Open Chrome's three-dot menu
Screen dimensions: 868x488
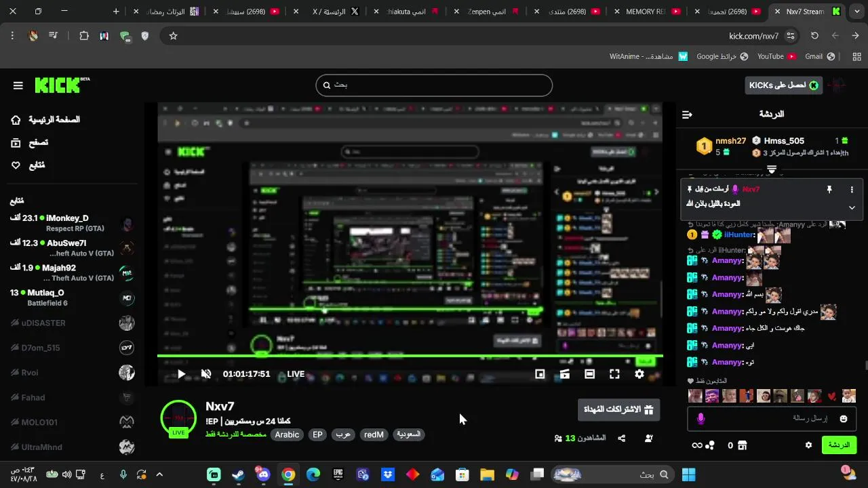[12, 36]
